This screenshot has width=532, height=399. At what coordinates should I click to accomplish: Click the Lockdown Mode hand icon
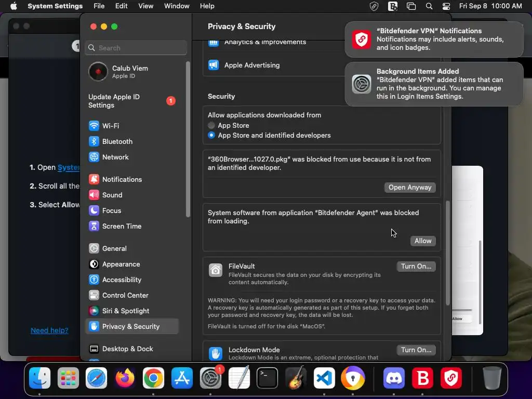216,353
